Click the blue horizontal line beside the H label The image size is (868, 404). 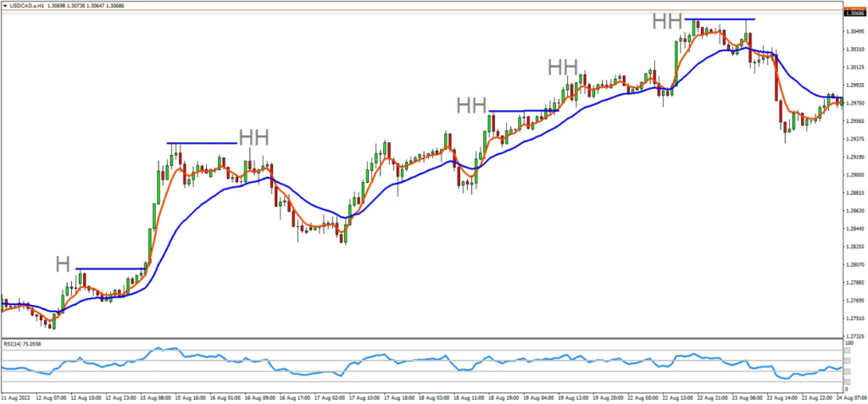click(x=110, y=269)
